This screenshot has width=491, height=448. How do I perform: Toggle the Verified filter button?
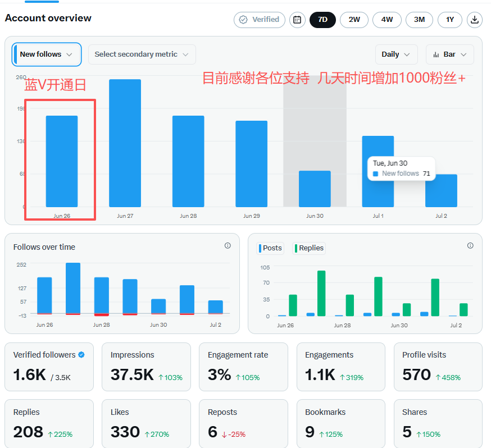click(x=260, y=20)
